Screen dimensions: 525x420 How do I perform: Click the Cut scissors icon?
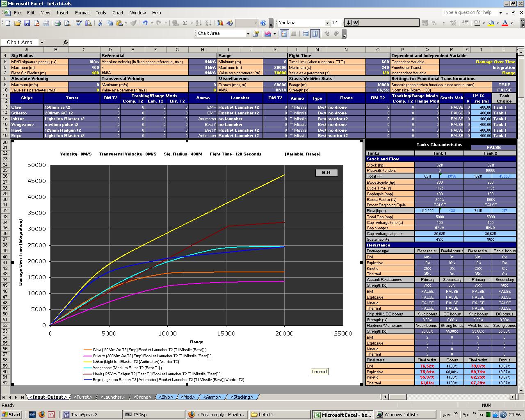(x=101, y=23)
